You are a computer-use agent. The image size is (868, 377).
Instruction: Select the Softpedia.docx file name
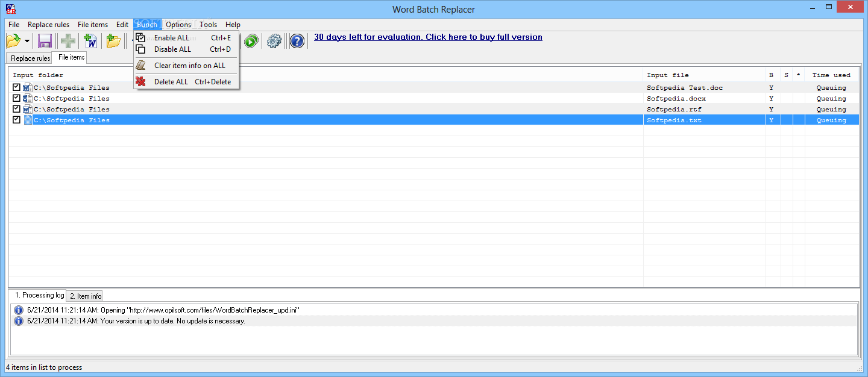(x=676, y=99)
